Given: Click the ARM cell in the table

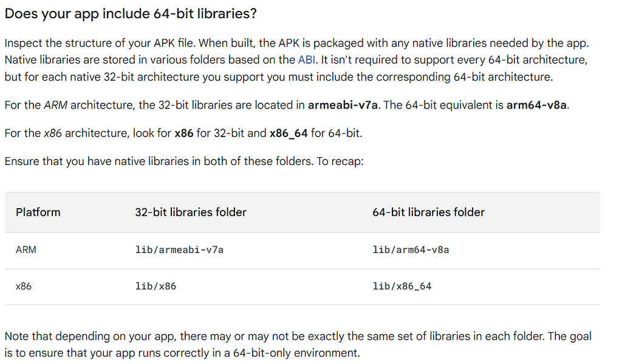Looking at the screenshot, I should [x=26, y=250].
